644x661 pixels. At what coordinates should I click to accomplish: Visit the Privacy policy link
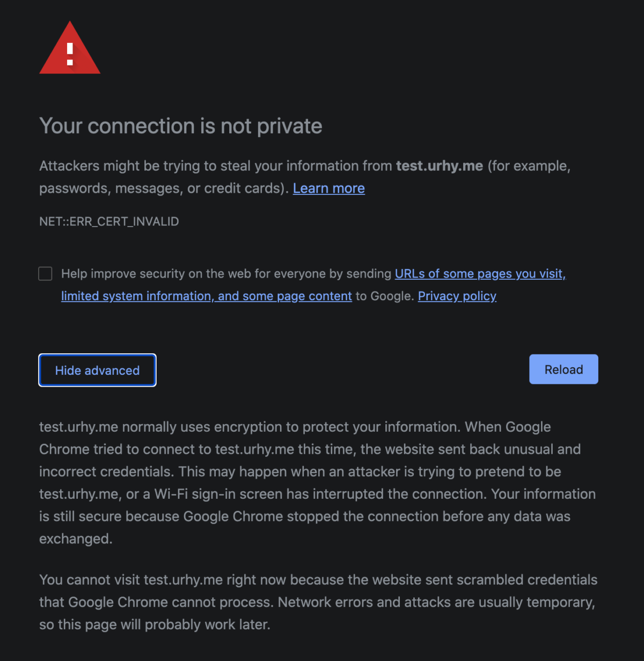pyautogui.click(x=457, y=296)
